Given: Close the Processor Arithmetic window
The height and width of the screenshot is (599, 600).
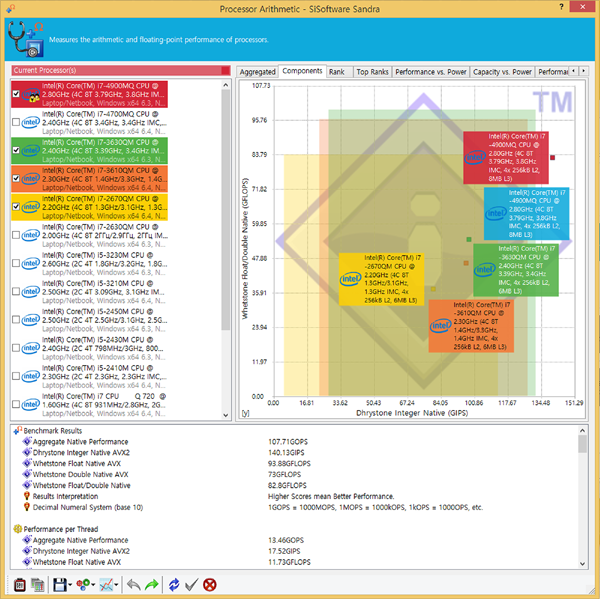Looking at the screenshot, I should [x=582, y=7].
